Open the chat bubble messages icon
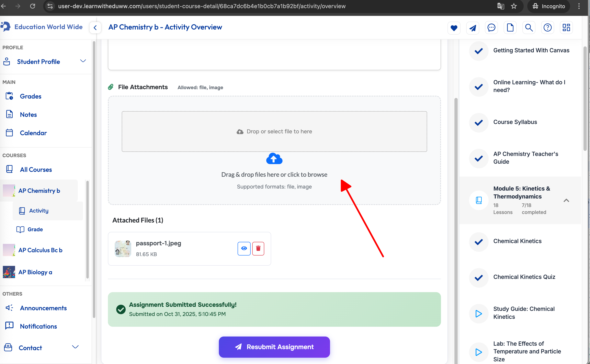This screenshot has width=590, height=364. [491, 28]
